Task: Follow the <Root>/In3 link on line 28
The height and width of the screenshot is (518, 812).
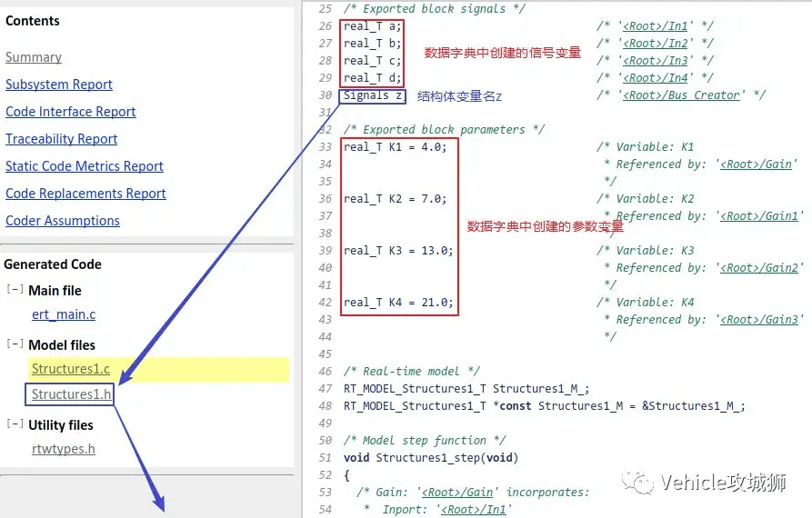Action: point(655,61)
